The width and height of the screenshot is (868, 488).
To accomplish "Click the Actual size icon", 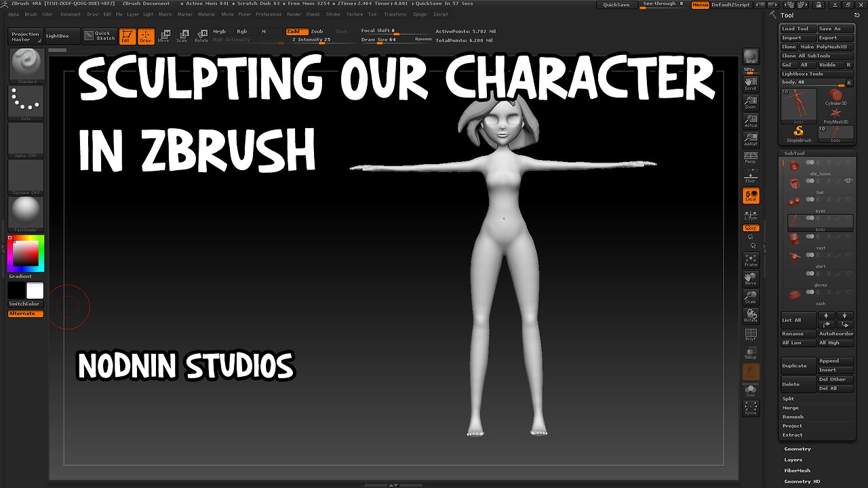I will click(x=751, y=120).
